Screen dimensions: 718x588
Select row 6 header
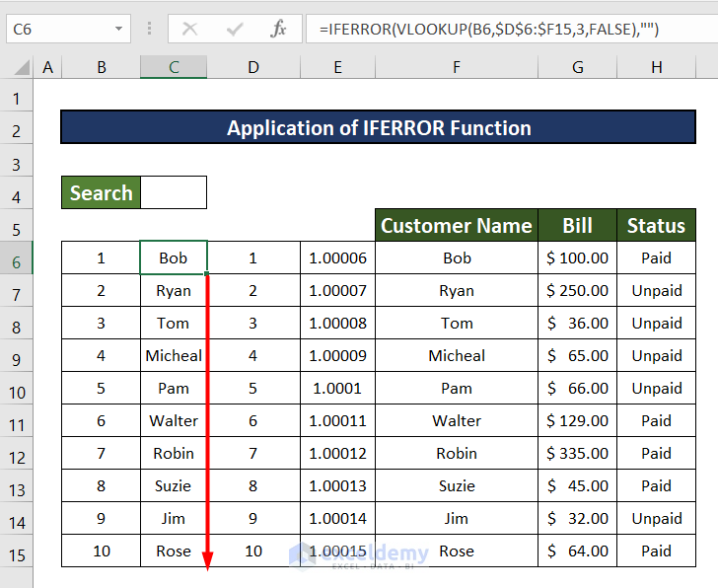coord(17,260)
